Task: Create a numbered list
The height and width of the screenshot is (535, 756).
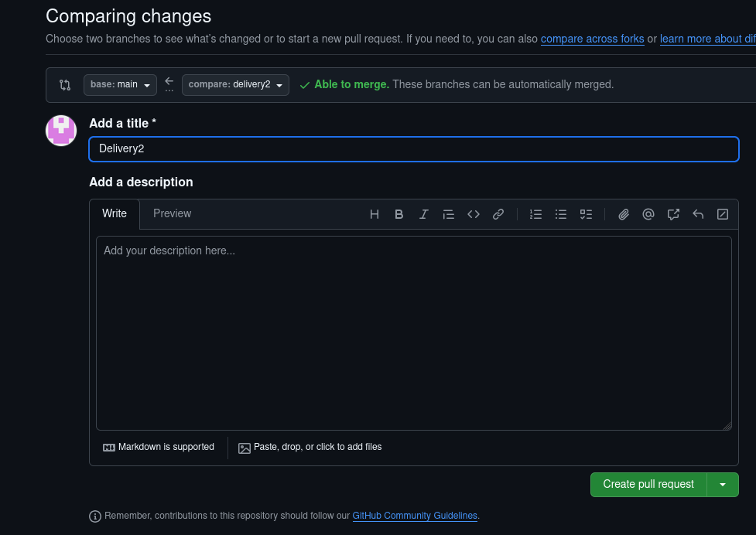Action: (535, 214)
